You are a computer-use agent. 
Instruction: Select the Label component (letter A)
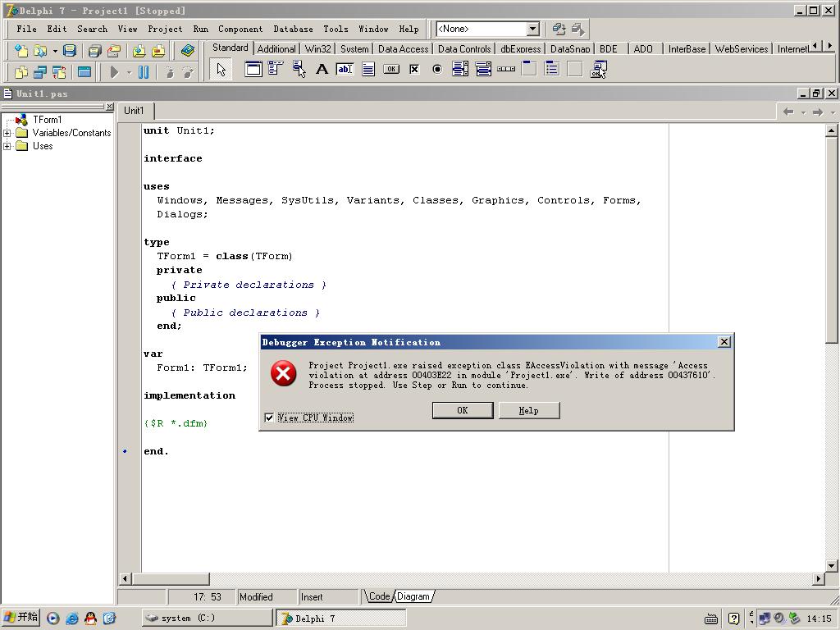point(322,70)
